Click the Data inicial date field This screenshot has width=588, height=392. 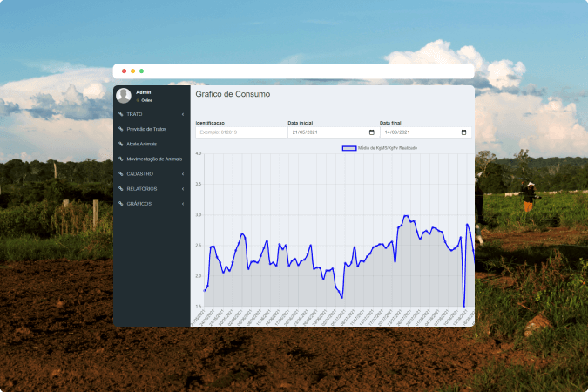pyautogui.click(x=327, y=132)
